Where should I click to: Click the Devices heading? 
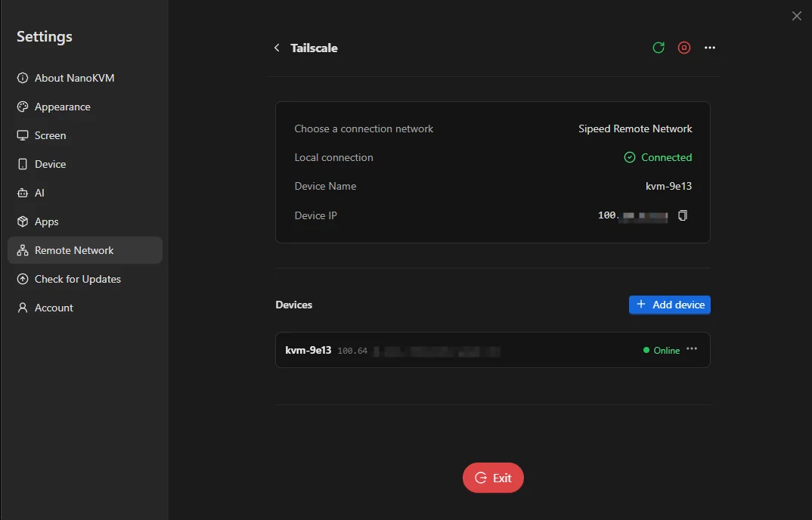click(x=293, y=305)
